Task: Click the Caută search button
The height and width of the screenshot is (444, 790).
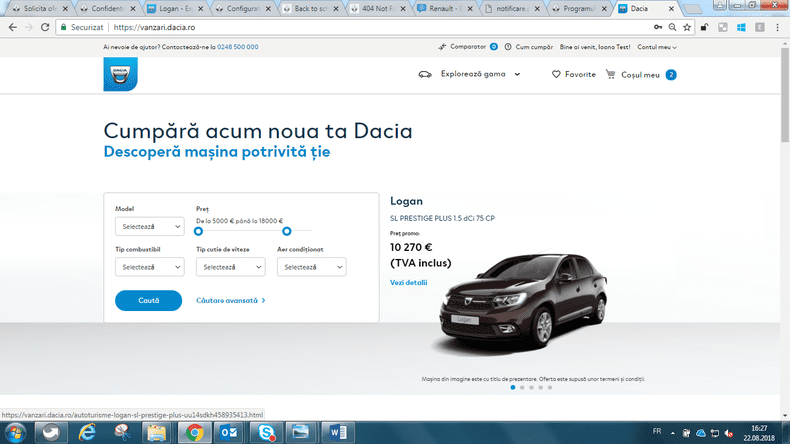Action: pyautogui.click(x=148, y=300)
